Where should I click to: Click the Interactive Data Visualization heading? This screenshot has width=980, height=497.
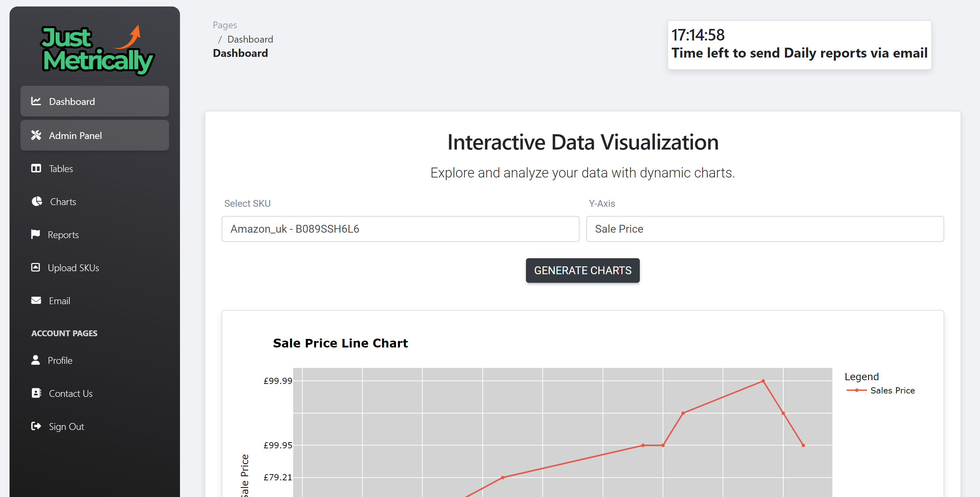click(583, 142)
